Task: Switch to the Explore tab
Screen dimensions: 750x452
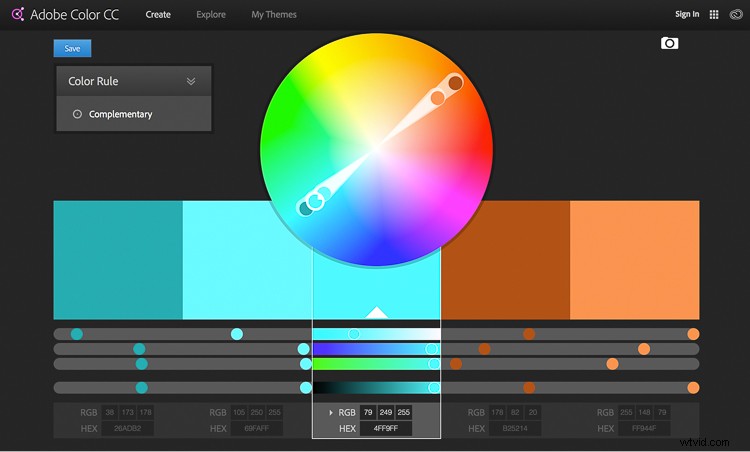Action: tap(210, 15)
